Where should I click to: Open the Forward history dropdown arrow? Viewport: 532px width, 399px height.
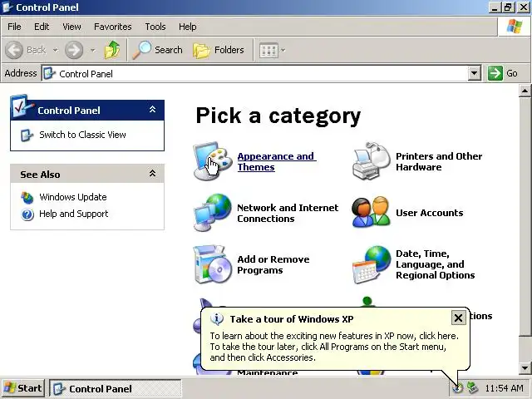tap(92, 51)
